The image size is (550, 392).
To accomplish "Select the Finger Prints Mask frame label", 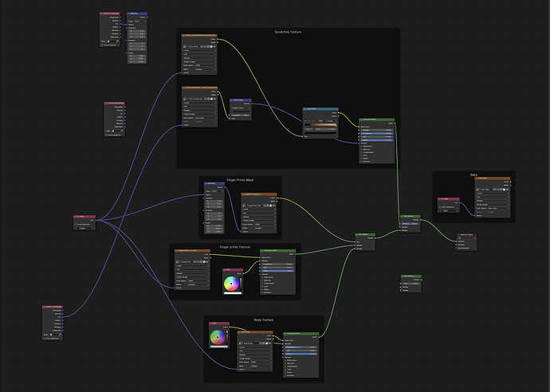I will [240, 180].
